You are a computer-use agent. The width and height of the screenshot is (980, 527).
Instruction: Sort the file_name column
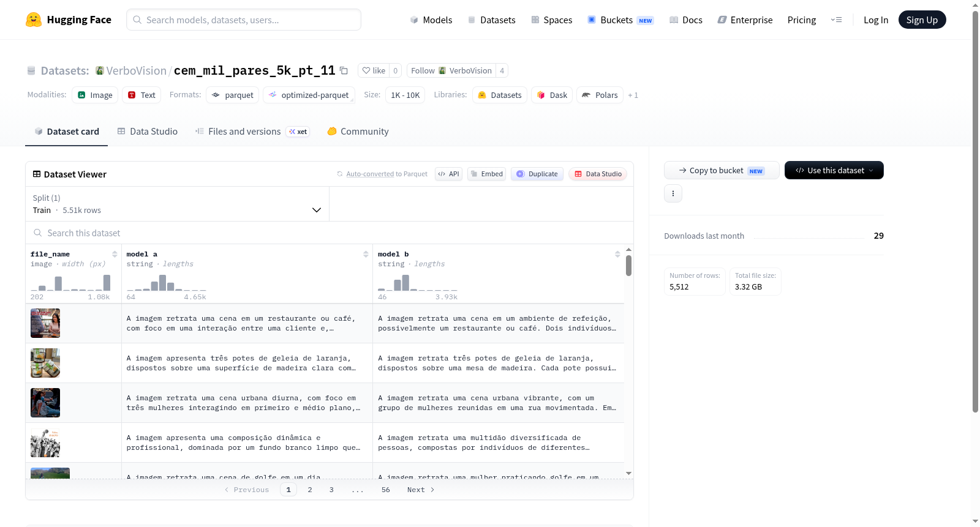115,254
